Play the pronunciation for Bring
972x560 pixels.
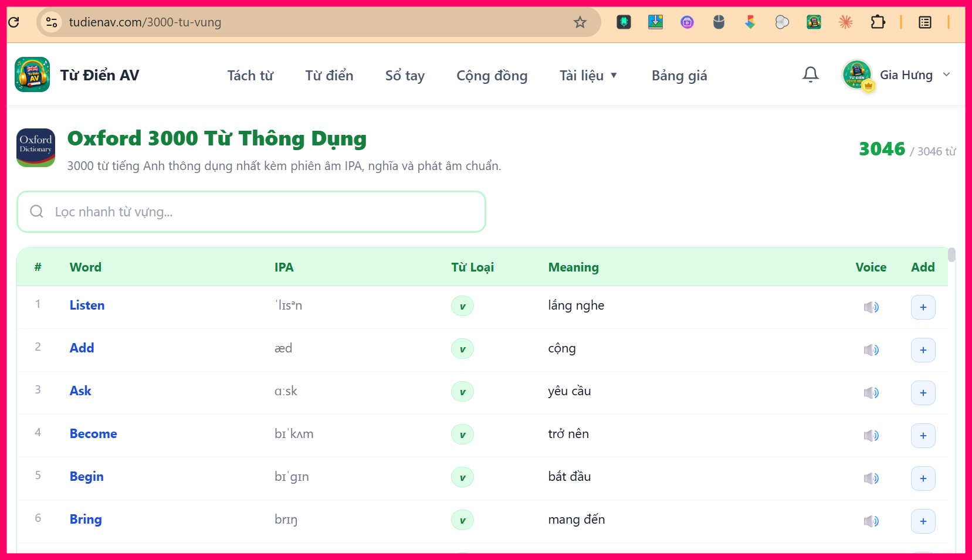pos(871,521)
